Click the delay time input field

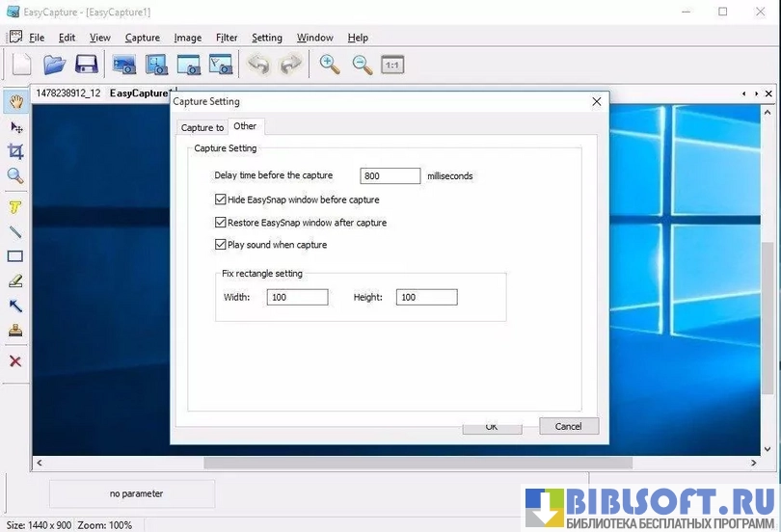pos(390,176)
